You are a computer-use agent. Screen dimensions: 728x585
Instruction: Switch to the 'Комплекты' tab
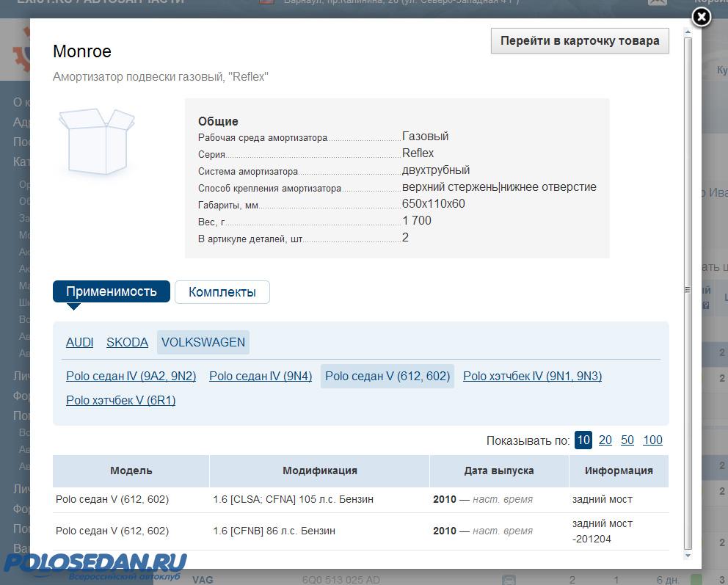222,292
